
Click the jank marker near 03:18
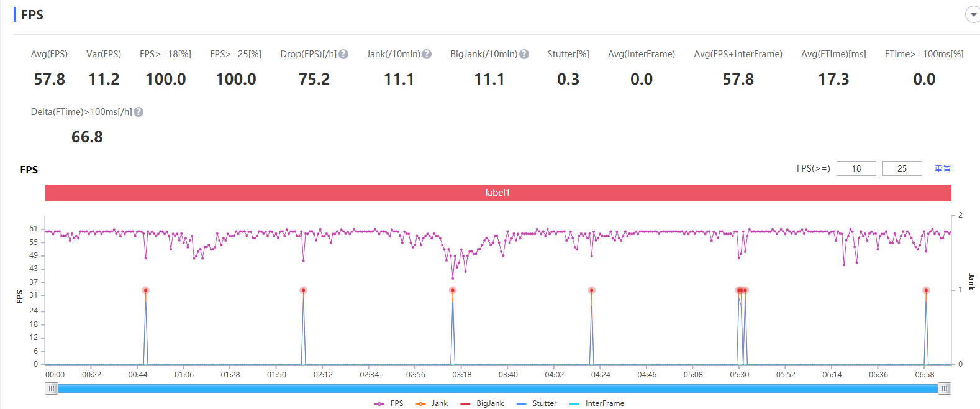[453, 290]
